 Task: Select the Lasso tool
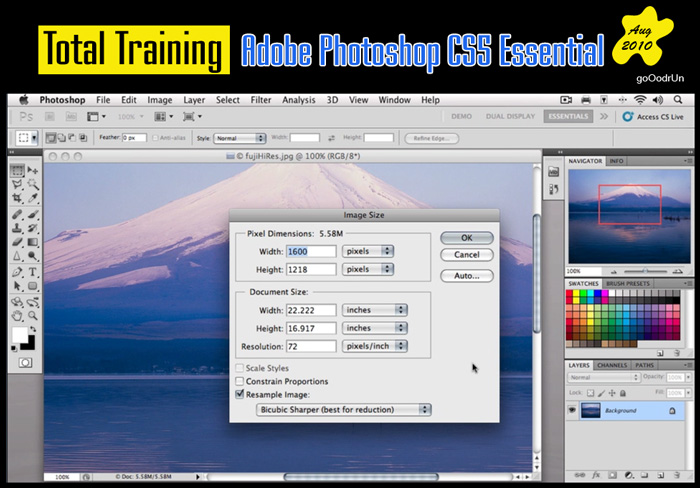(x=17, y=184)
